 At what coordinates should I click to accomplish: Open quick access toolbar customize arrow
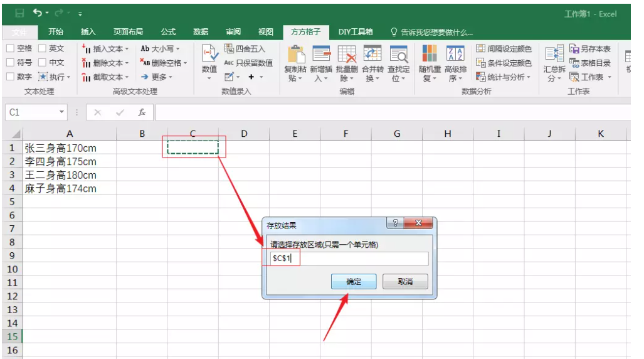point(80,14)
